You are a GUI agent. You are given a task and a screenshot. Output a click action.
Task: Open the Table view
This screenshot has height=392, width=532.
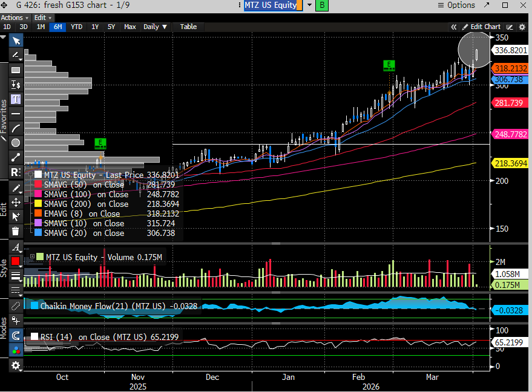pyautogui.click(x=188, y=27)
